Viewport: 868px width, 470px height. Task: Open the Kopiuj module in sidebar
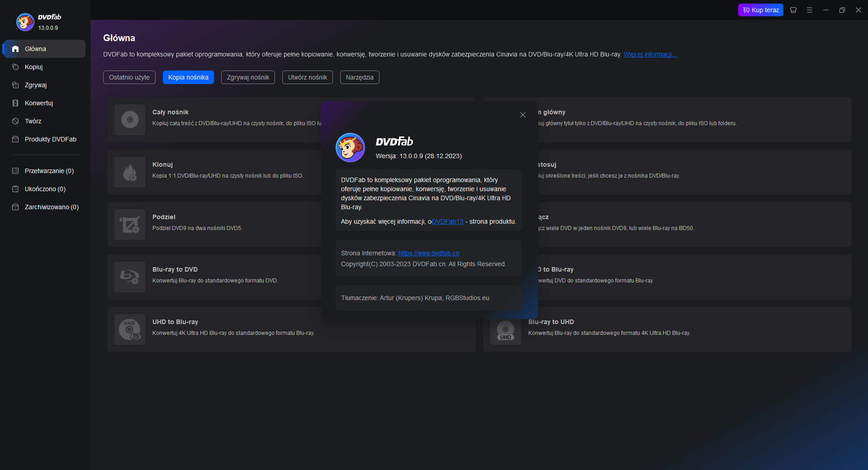coord(44,67)
